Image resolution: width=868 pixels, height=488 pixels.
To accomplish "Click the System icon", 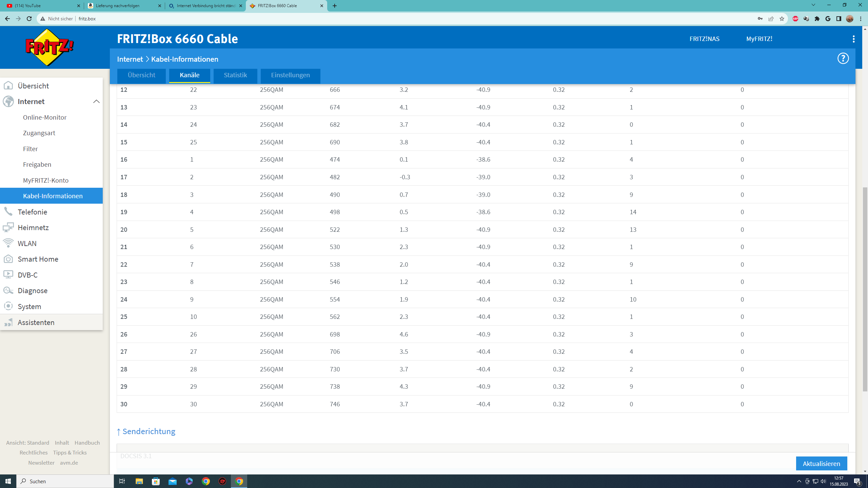I will (x=8, y=306).
